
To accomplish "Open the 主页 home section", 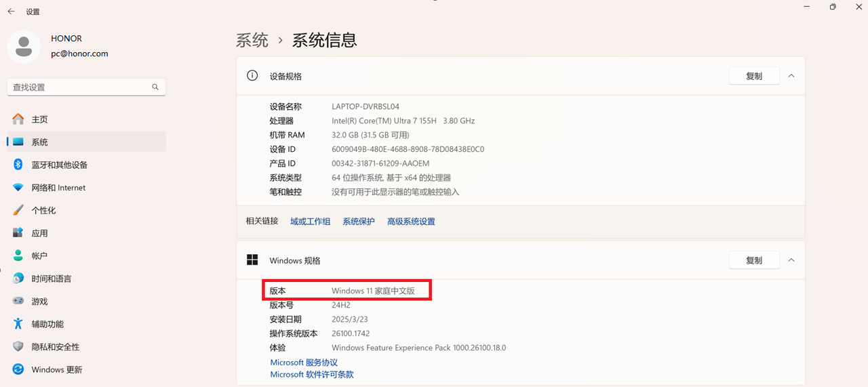I will click(x=39, y=119).
